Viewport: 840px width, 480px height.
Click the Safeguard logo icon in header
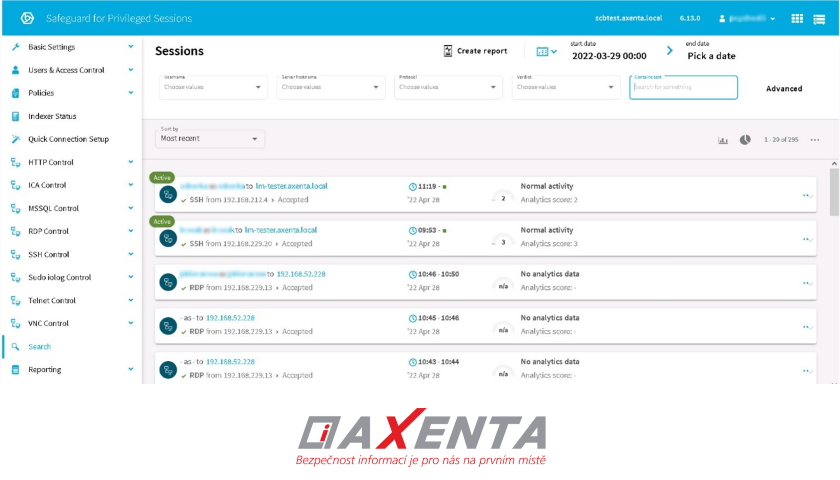coord(27,18)
